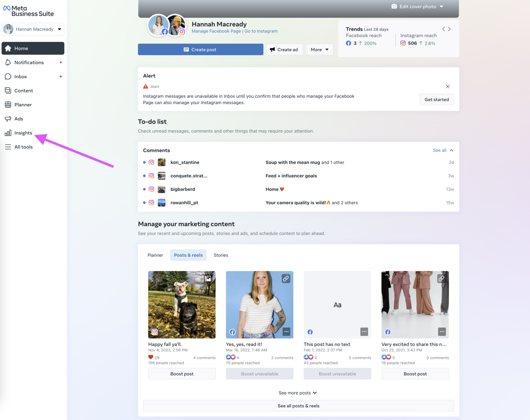Click See all comments link
This screenshot has width=530, height=420.
coord(440,150)
